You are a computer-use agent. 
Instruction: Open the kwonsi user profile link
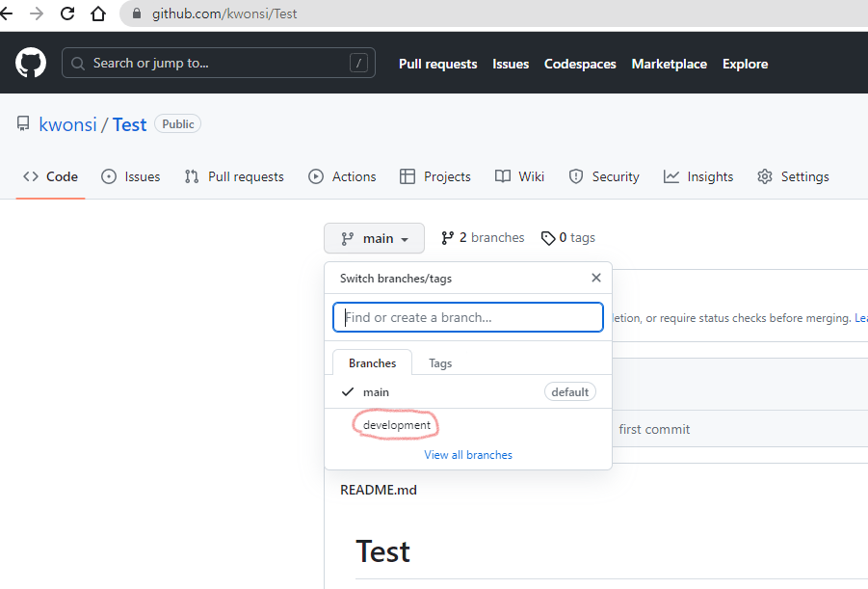[67, 124]
